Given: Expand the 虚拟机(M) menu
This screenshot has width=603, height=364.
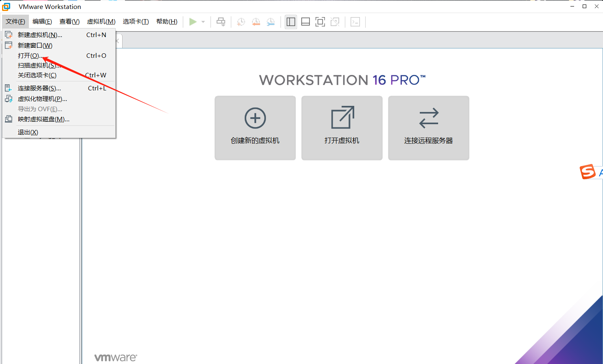Looking at the screenshot, I should (x=101, y=22).
